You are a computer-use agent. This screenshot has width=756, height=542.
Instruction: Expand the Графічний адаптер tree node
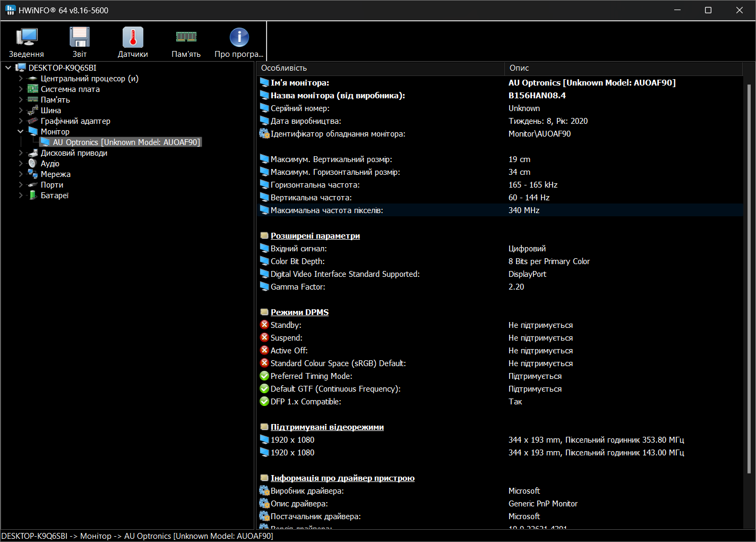(x=21, y=121)
